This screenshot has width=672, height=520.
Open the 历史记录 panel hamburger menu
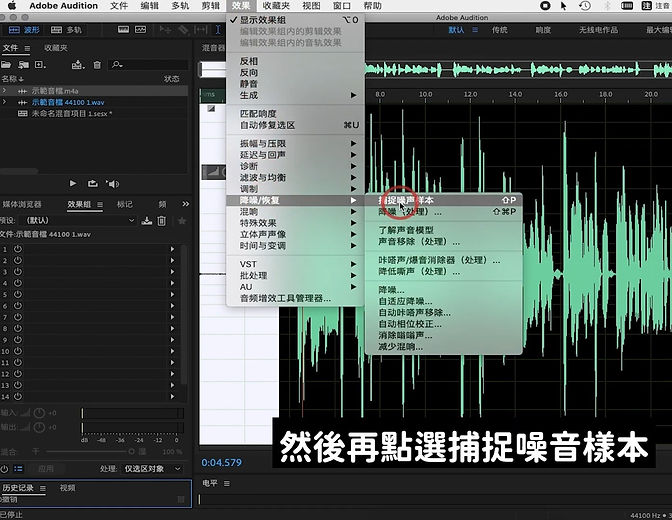click(x=43, y=488)
